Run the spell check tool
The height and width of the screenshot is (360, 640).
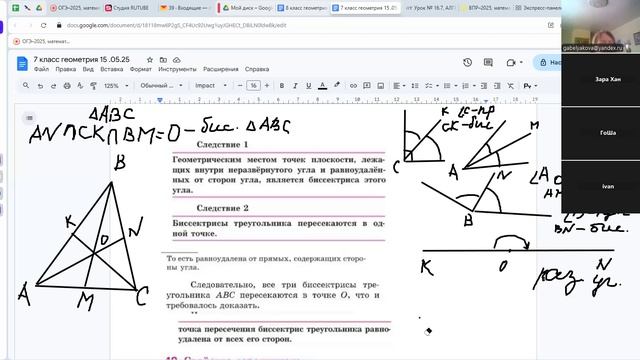(80, 86)
